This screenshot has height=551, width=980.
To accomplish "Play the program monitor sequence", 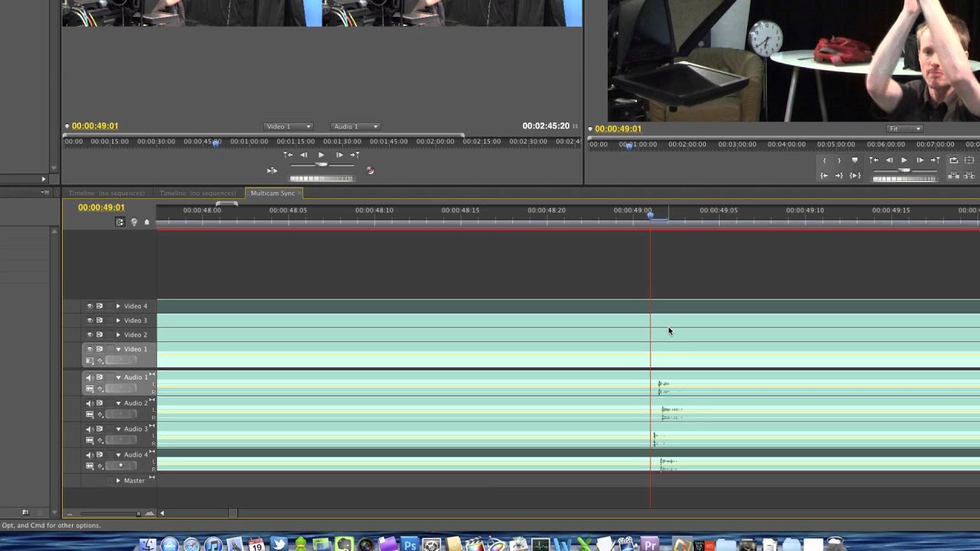I will coord(904,160).
